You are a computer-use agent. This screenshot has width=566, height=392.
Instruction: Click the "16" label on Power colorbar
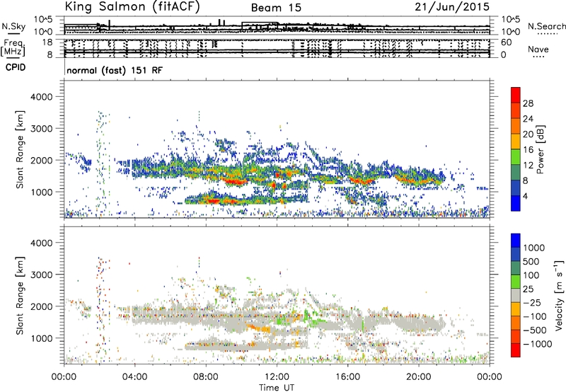tap(528, 150)
